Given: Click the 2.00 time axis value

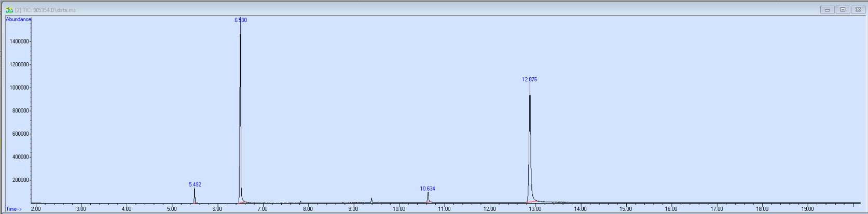Looking at the screenshot, I should (x=36, y=209).
